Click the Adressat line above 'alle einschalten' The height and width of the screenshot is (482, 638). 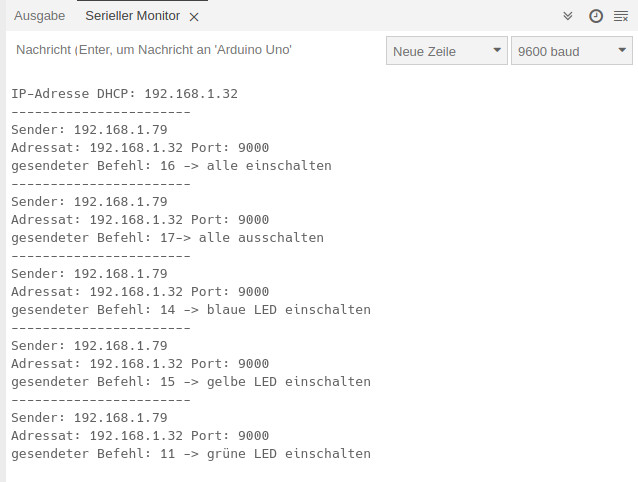(140, 148)
